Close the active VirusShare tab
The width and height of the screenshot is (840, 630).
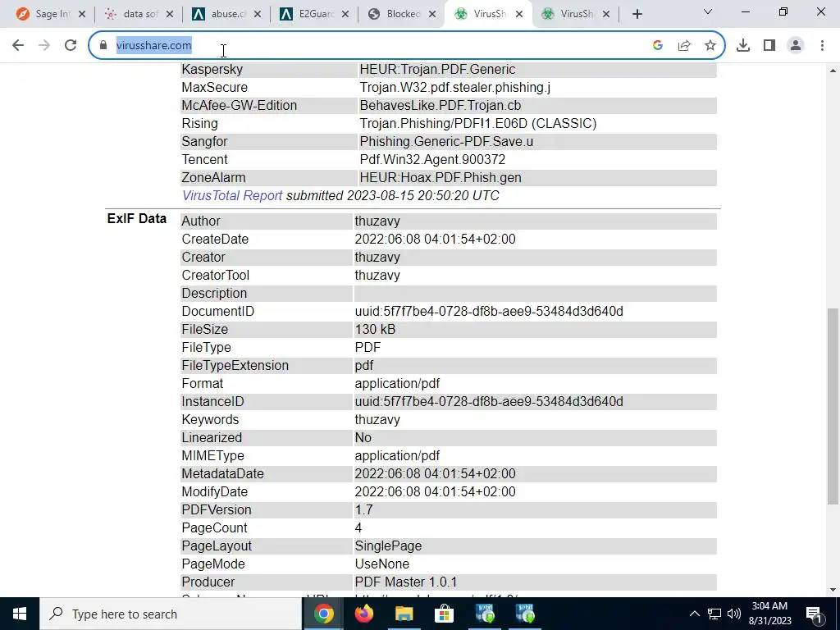519,15
